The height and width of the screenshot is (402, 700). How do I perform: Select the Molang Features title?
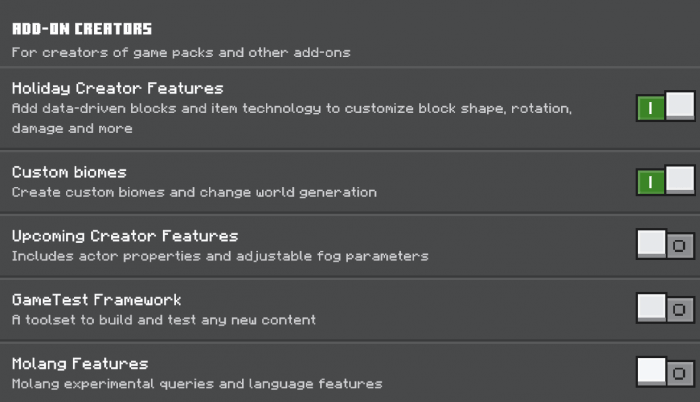80,364
